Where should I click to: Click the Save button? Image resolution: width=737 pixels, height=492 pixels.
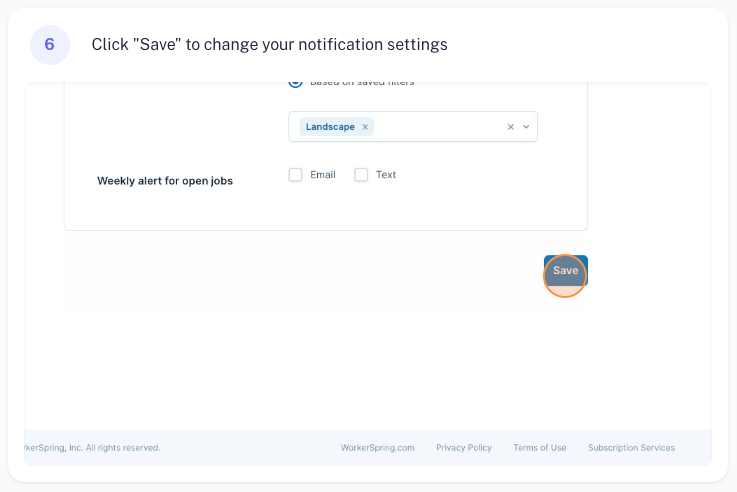(x=565, y=271)
